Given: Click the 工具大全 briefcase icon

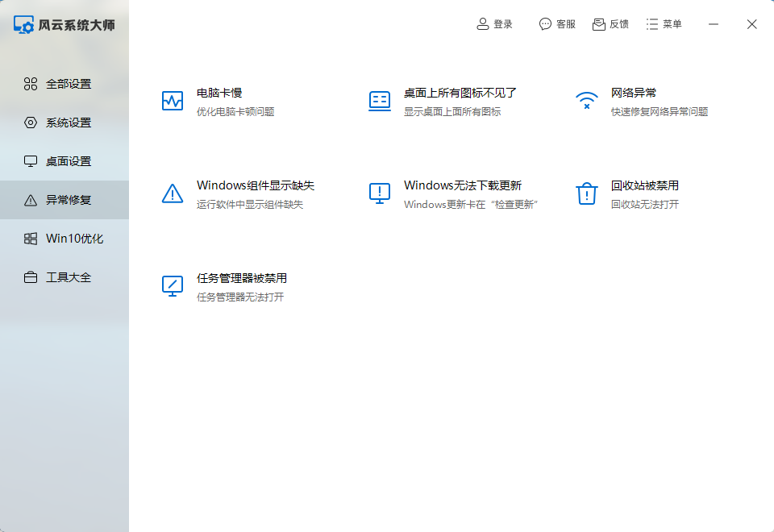Looking at the screenshot, I should point(31,277).
